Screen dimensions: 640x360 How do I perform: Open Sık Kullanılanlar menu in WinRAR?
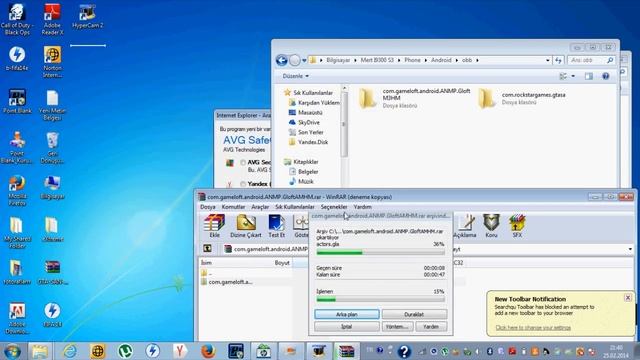[295, 207]
